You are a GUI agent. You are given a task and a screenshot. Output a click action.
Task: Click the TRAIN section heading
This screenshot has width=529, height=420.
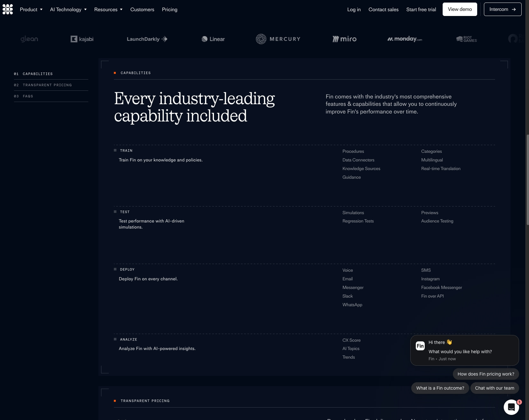point(126,151)
